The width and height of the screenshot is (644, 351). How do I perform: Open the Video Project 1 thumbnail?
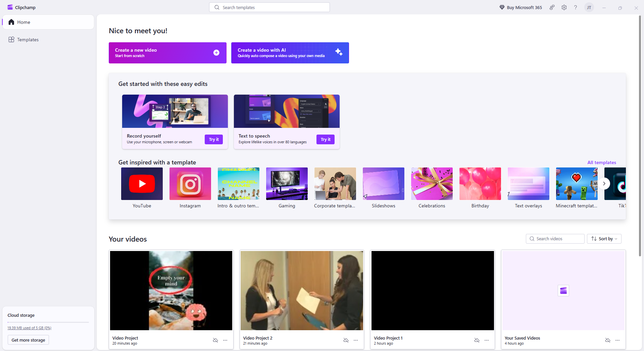[433, 291]
